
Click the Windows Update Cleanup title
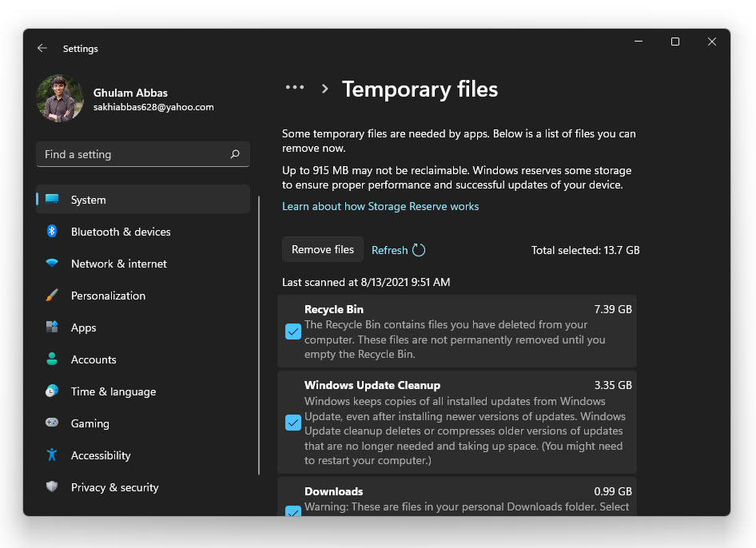coord(372,385)
